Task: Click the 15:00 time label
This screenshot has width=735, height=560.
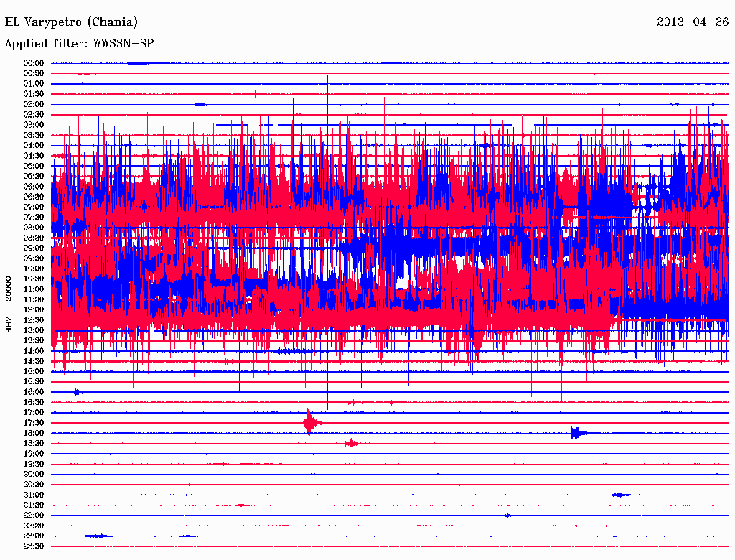Action: point(33,371)
